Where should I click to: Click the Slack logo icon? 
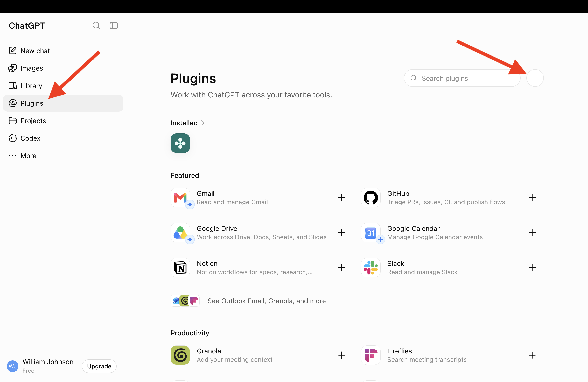371,268
